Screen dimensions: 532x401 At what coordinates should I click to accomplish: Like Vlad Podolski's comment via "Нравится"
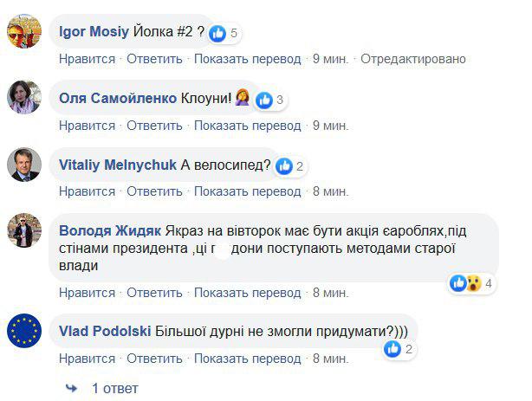pyautogui.click(x=88, y=358)
